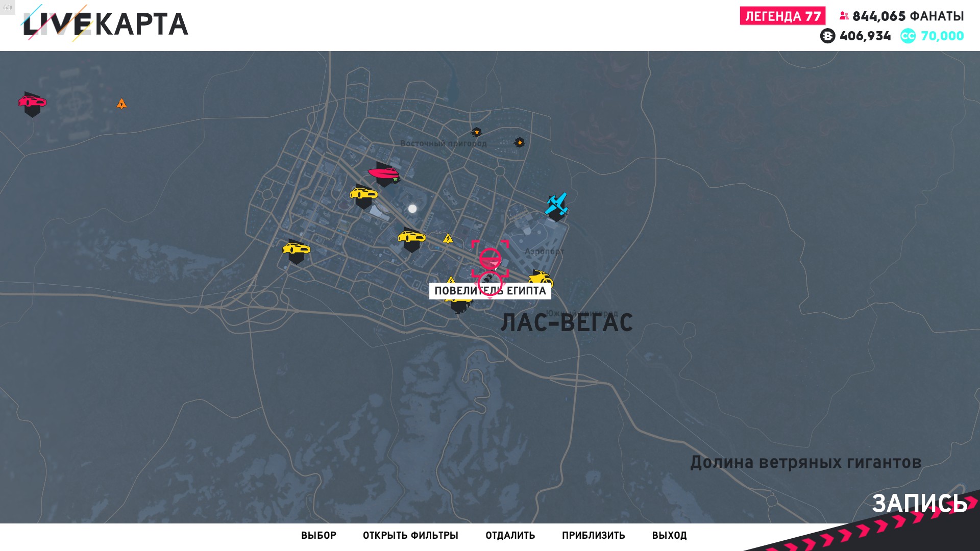Click the Восточный пригород district label

pyautogui.click(x=443, y=143)
